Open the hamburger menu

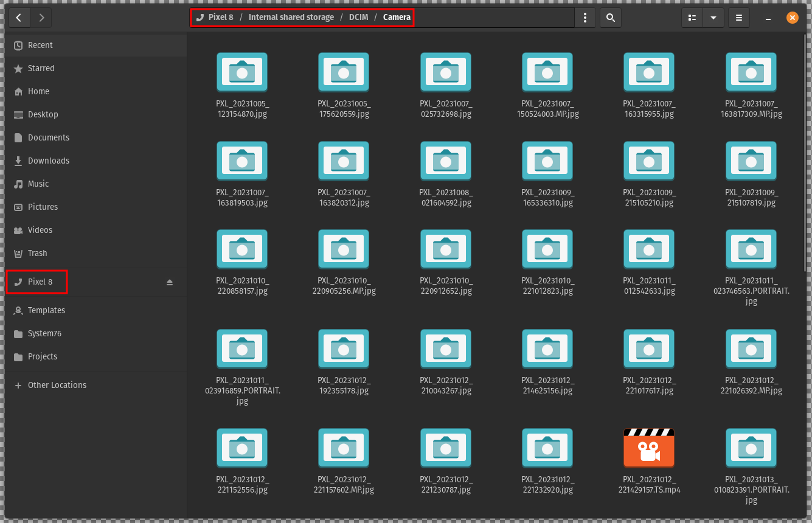(x=738, y=18)
